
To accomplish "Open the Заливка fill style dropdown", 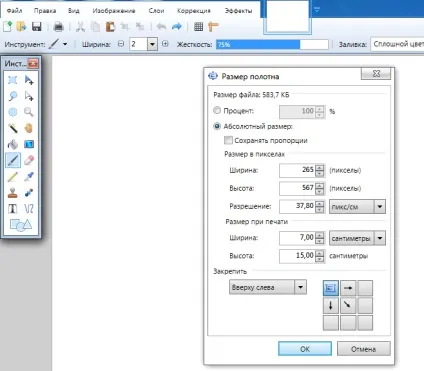I will pos(397,44).
